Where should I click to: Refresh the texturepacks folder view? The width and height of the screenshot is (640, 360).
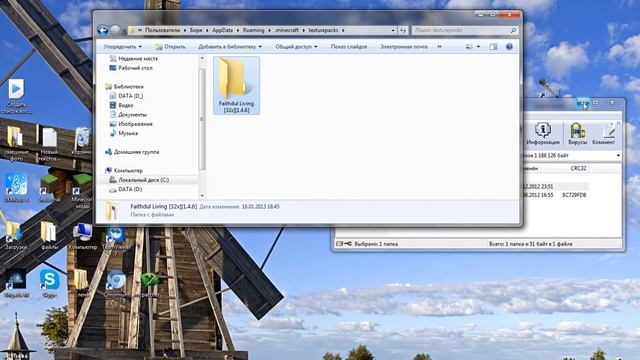tap(403, 30)
